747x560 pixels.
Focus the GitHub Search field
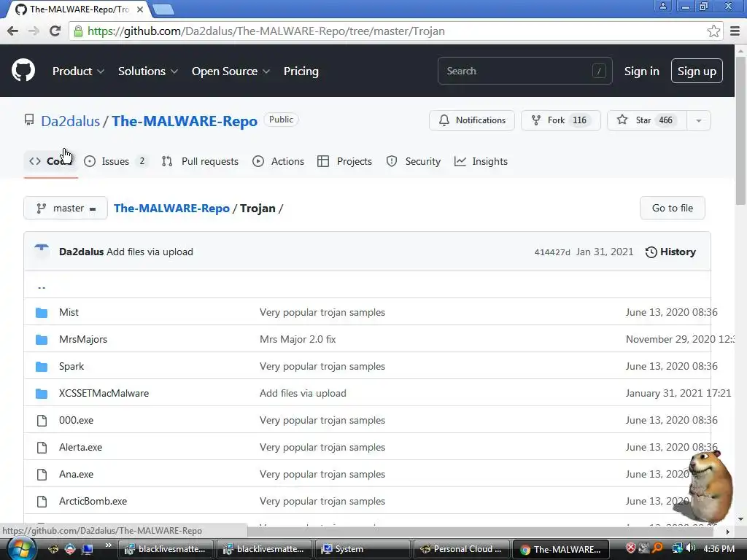[x=525, y=71]
